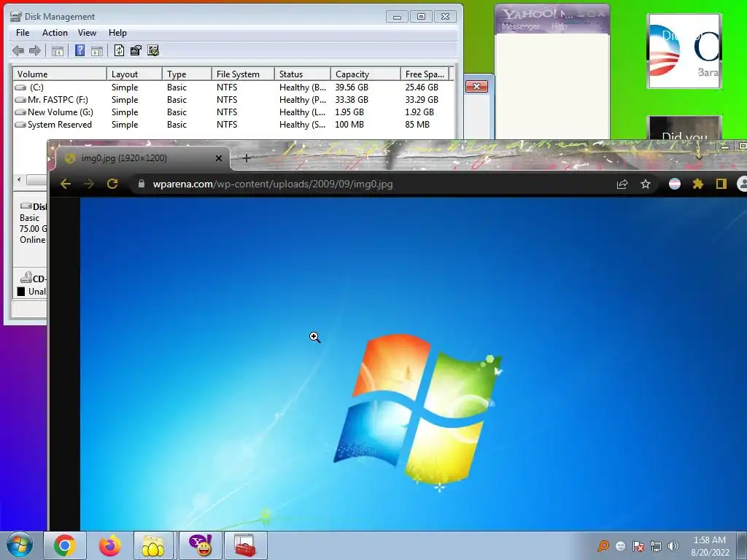The image size is (747, 560).
Task: Click Refresh icon in Disk Management toolbar
Action: coord(119,50)
